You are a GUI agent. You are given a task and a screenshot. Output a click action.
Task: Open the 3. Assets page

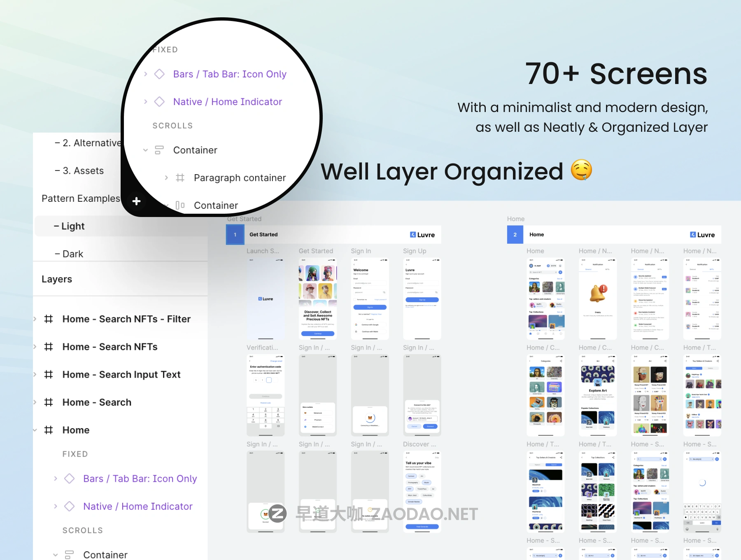[x=83, y=171]
